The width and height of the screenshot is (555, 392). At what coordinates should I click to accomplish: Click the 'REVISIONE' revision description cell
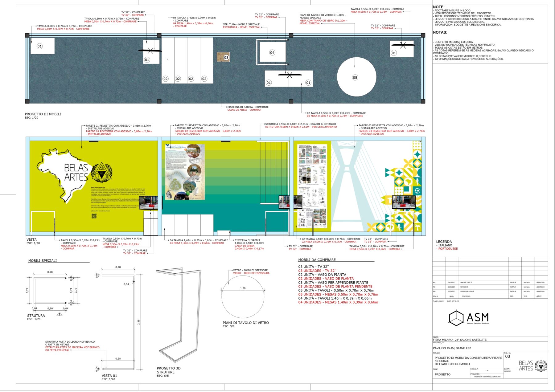tap(464, 287)
